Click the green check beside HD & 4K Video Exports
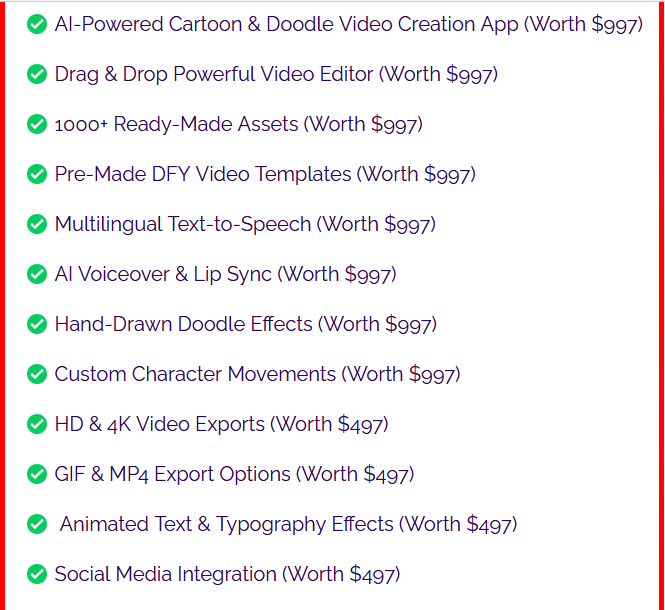Image resolution: width=665 pixels, height=610 pixels. pyautogui.click(x=37, y=424)
